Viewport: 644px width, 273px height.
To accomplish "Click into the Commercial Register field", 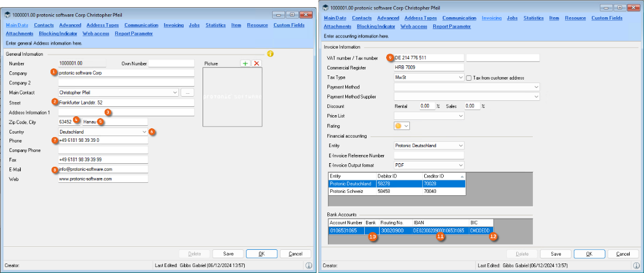I will [428, 68].
